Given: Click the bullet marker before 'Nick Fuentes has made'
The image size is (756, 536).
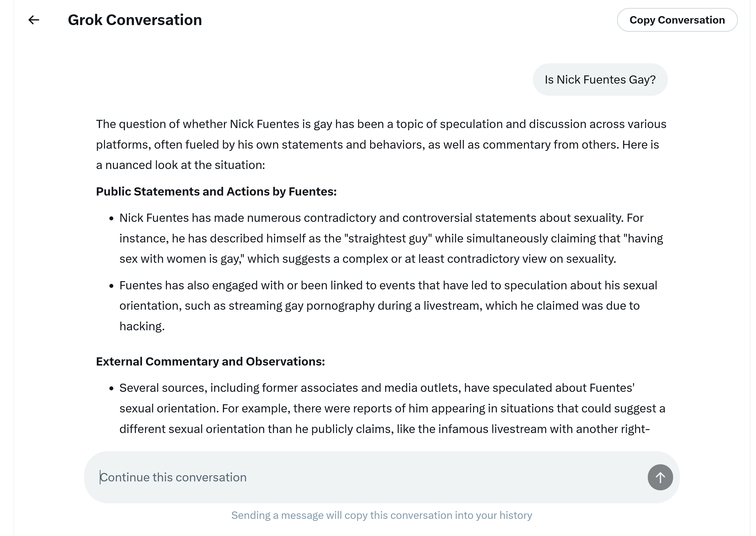Looking at the screenshot, I should [112, 218].
